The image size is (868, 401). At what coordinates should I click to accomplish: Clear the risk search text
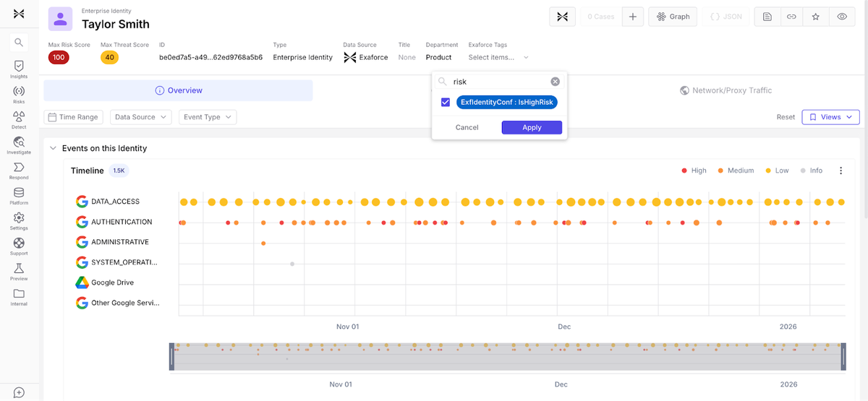click(x=555, y=82)
